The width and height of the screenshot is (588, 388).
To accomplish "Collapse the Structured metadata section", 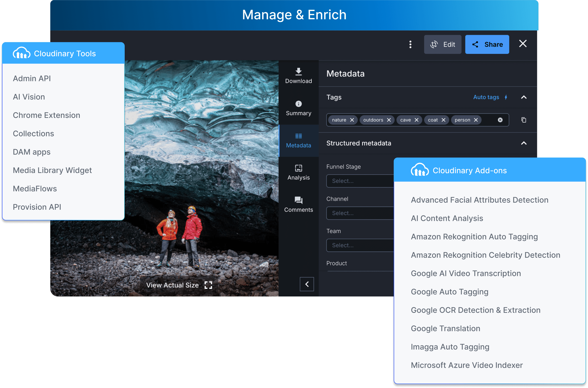I will 524,143.
